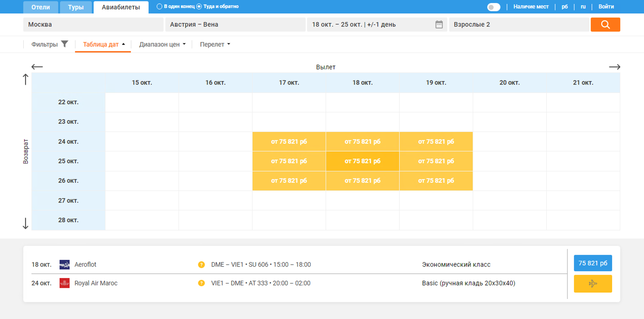Screen dimensions: 644x319
Task: Open the calendar icon in date field
Action: [x=439, y=25]
